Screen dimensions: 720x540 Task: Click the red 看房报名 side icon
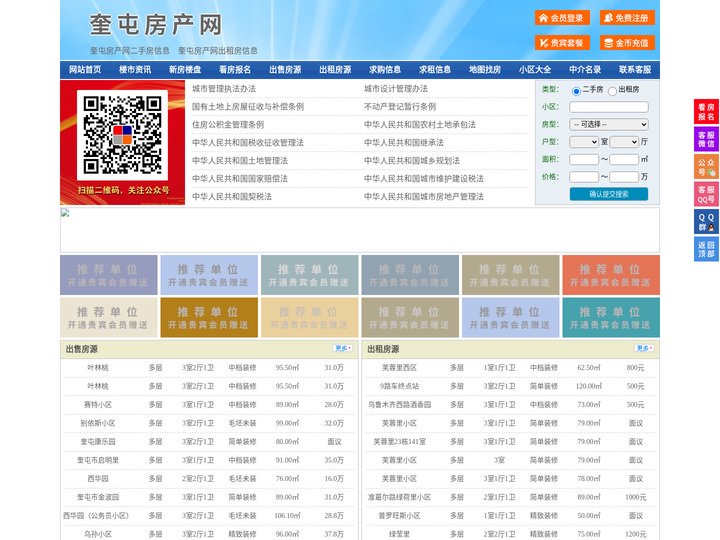706,112
